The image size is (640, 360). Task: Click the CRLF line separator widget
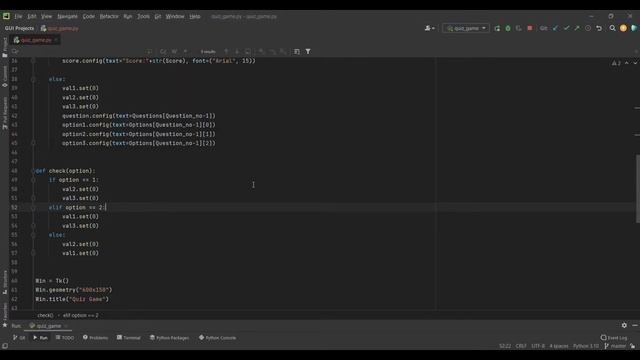coord(521,346)
